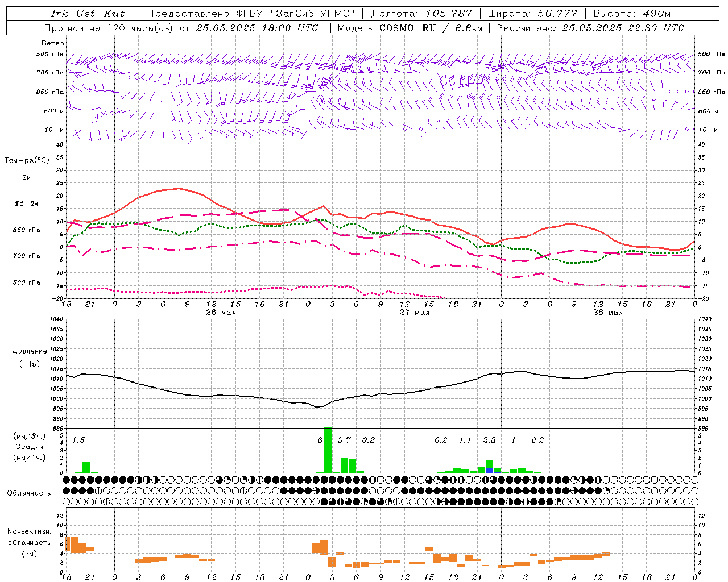Click the 850 гПа temperature legend line

(x=26, y=236)
